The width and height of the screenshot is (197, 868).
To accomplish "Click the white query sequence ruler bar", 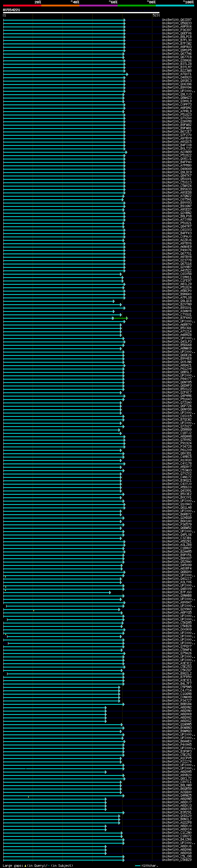I will (x=81, y=13).
